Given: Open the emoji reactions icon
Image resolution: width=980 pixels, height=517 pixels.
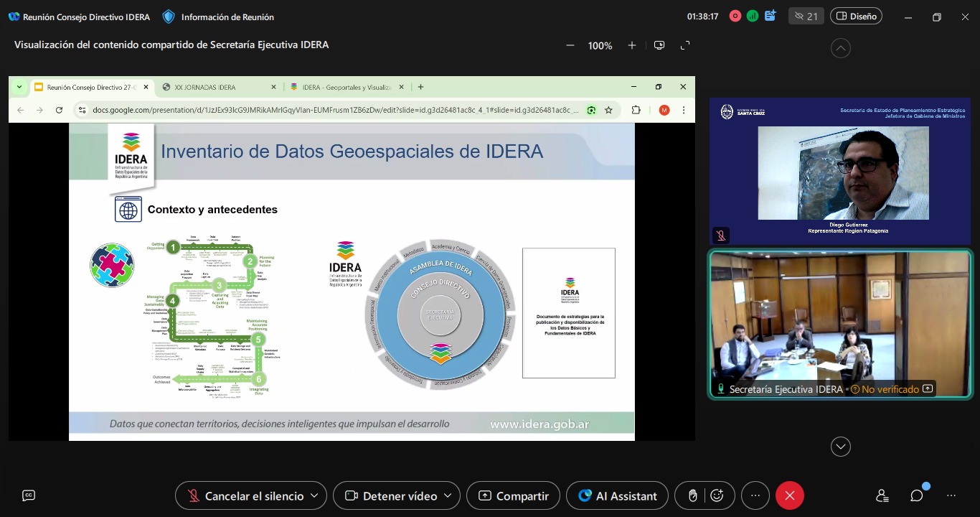Looking at the screenshot, I should click(x=717, y=496).
